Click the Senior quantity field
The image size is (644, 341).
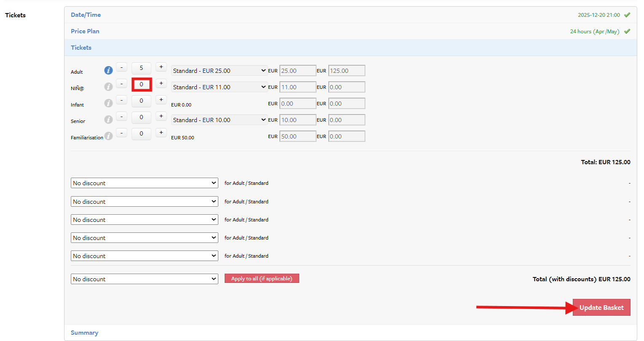(141, 117)
